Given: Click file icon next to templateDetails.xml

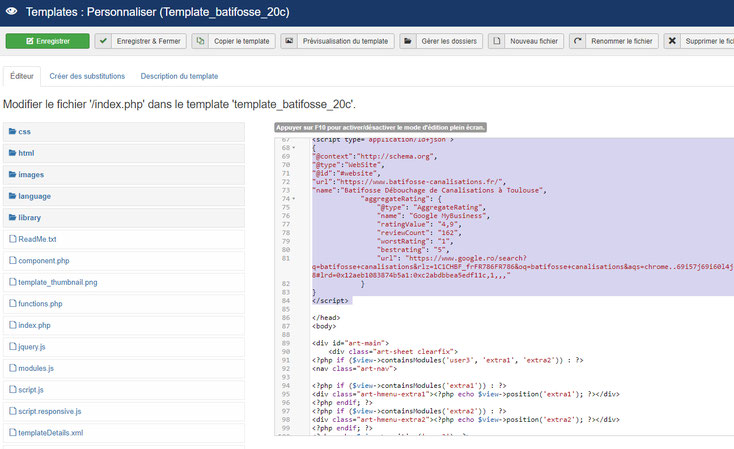Looking at the screenshot, I should 13,433.
